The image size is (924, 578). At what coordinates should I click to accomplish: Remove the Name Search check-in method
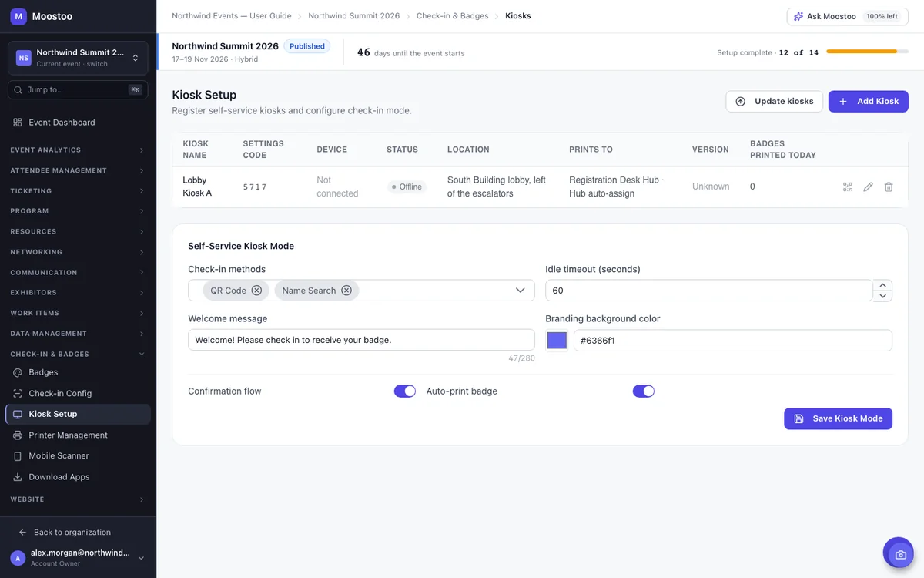pos(346,291)
